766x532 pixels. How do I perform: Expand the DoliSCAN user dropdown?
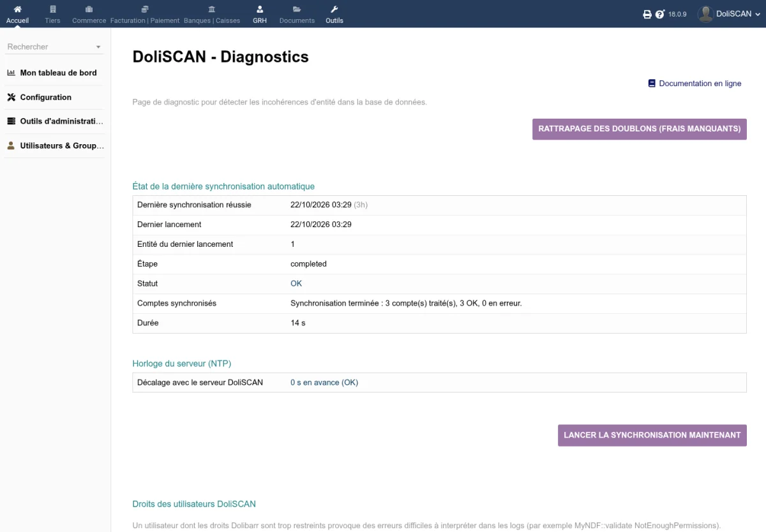pos(758,14)
